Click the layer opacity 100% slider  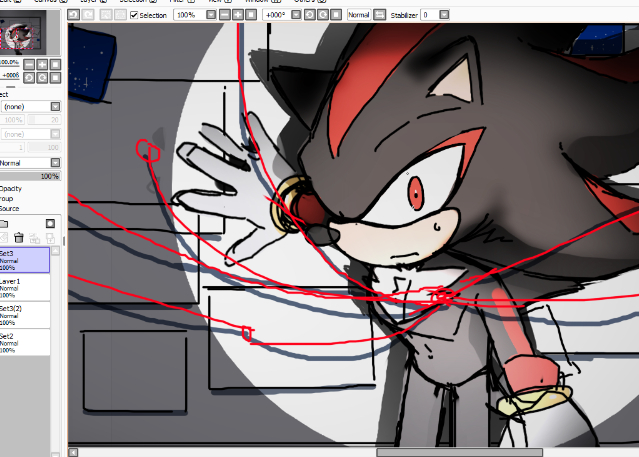[30, 176]
